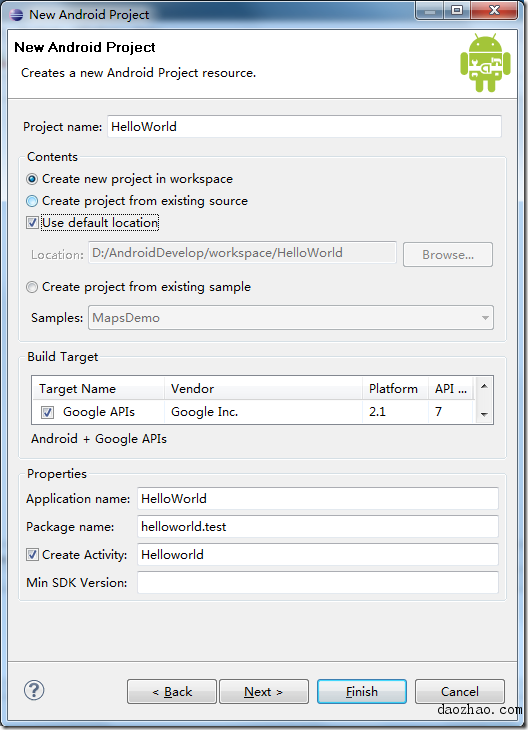
Task: Maximize the New Android Project window
Action: point(457,10)
